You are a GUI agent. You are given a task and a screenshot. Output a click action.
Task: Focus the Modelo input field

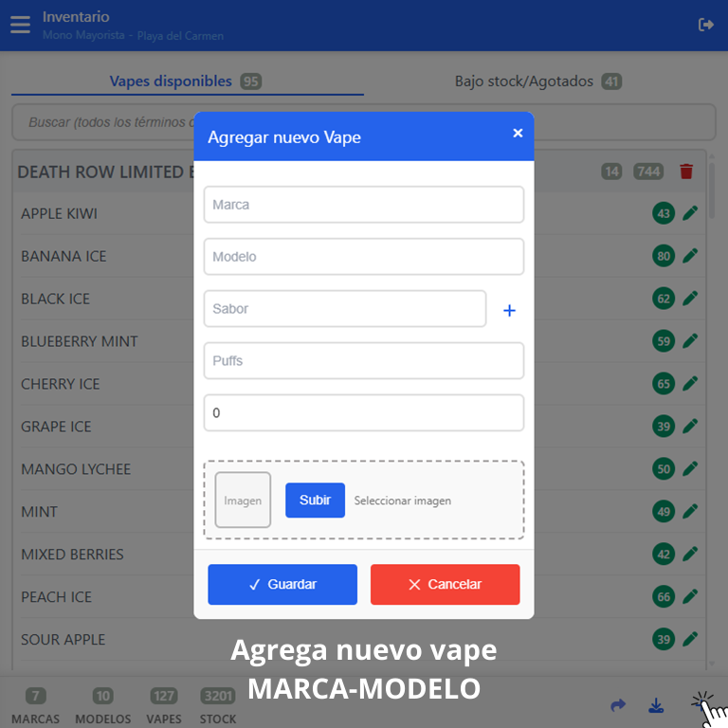tap(364, 257)
